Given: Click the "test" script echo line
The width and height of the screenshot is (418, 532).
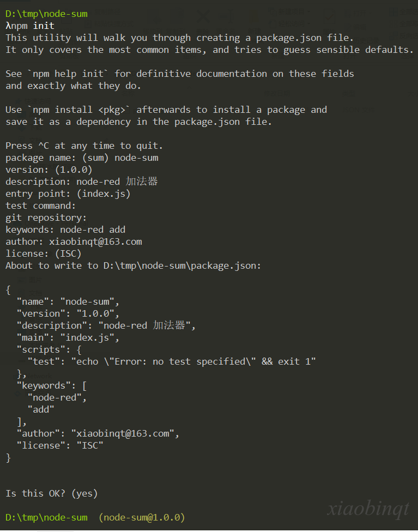Looking at the screenshot, I should click(172, 362).
